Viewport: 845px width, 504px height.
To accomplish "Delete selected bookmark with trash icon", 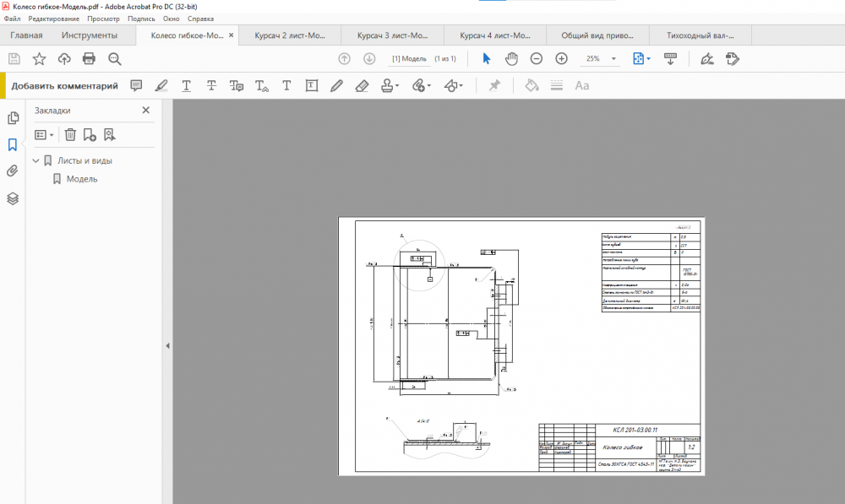I will (70, 134).
